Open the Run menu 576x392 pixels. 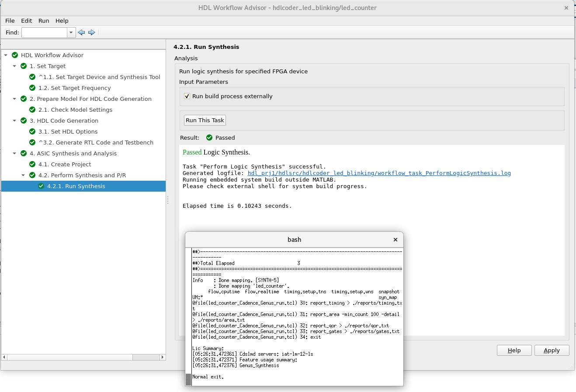(43, 21)
